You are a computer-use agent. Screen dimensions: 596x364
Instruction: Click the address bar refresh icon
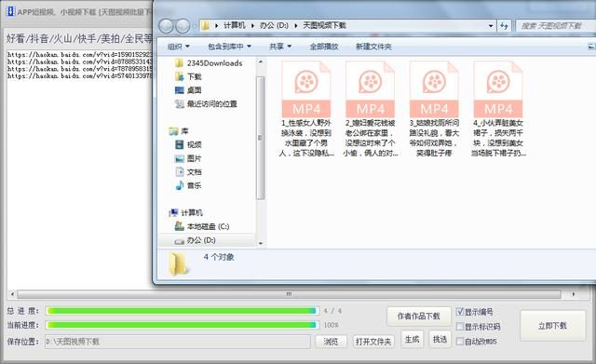(504, 26)
